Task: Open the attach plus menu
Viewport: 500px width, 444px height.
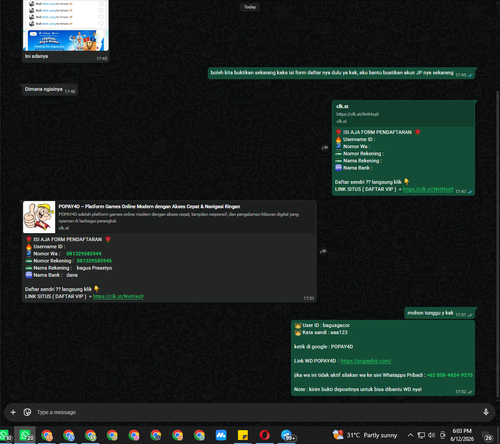Action: coord(13,412)
